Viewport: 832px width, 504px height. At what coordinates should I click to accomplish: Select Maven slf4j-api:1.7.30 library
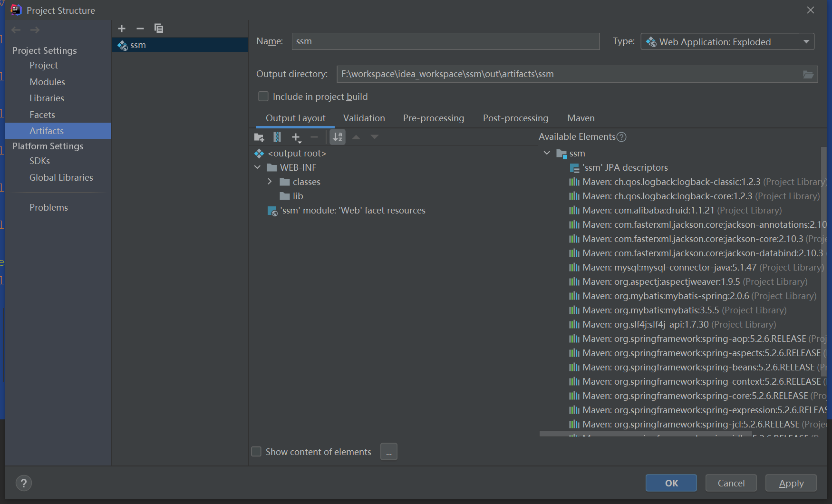(x=673, y=324)
